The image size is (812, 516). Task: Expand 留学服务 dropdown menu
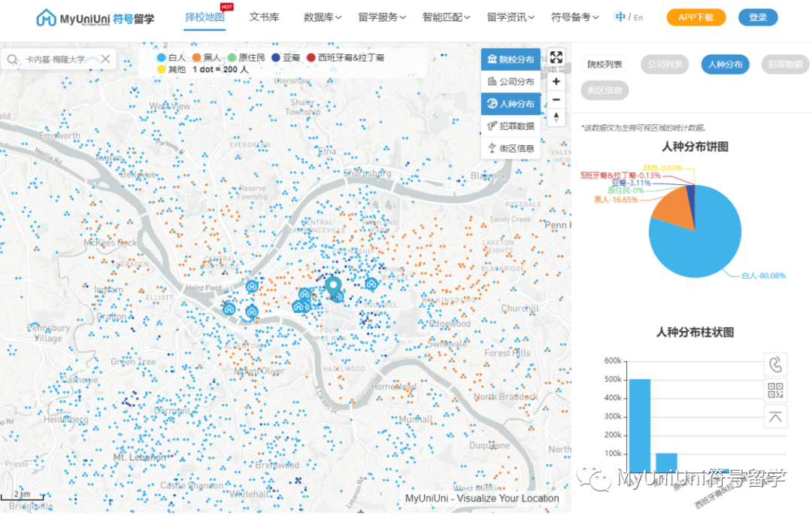[382, 17]
